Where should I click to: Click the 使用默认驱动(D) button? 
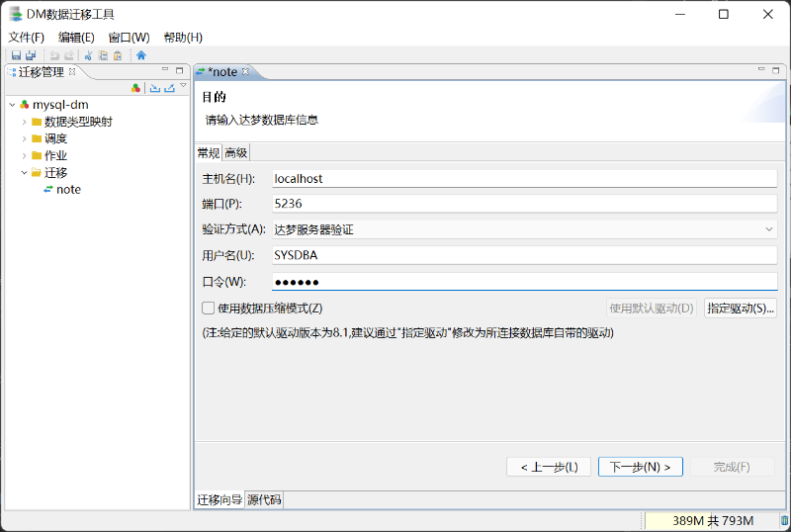click(x=652, y=308)
